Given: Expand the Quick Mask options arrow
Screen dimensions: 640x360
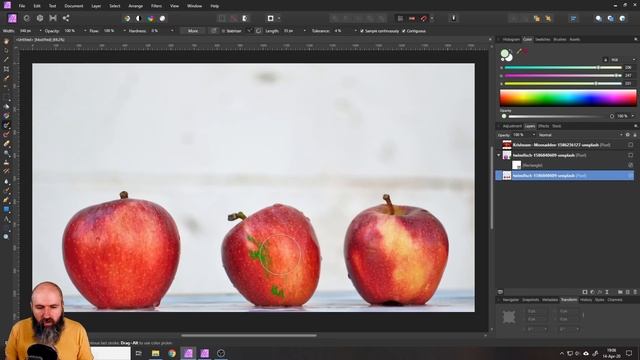Looking at the screenshot, I should tap(279, 18).
